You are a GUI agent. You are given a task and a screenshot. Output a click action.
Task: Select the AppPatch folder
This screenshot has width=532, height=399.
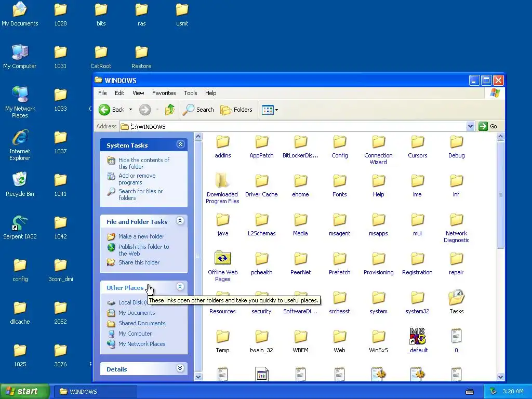click(262, 147)
